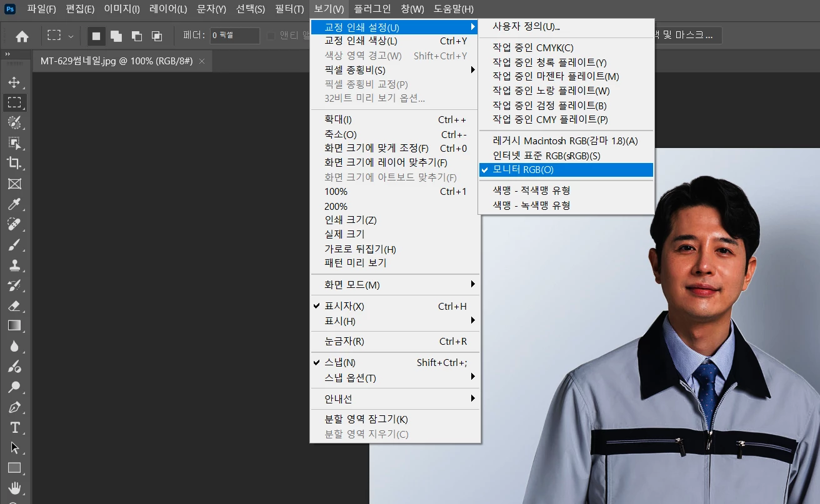Choose 사용자 정의(U)... custom proof
The image size is (820, 504).
click(x=566, y=27)
